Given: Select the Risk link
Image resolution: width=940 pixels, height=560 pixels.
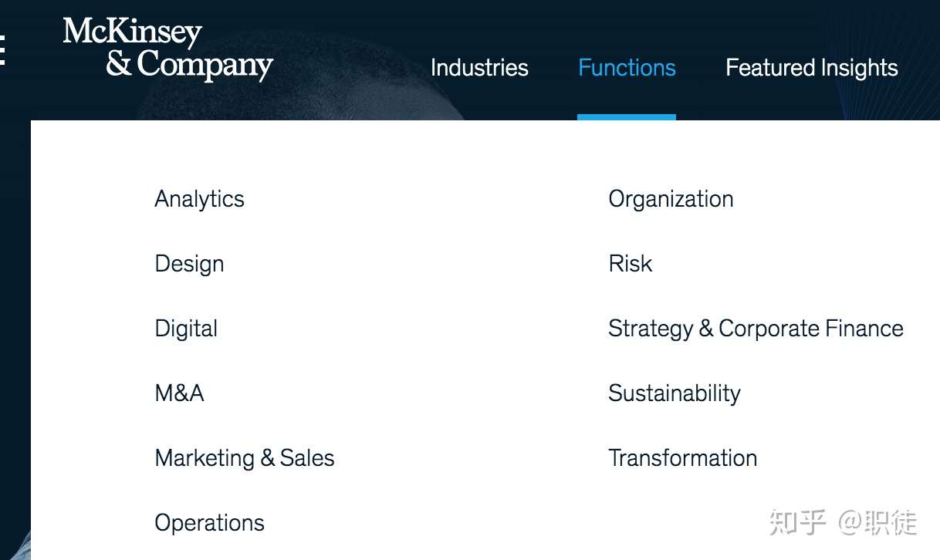Looking at the screenshot, I should tap(630, 264).
